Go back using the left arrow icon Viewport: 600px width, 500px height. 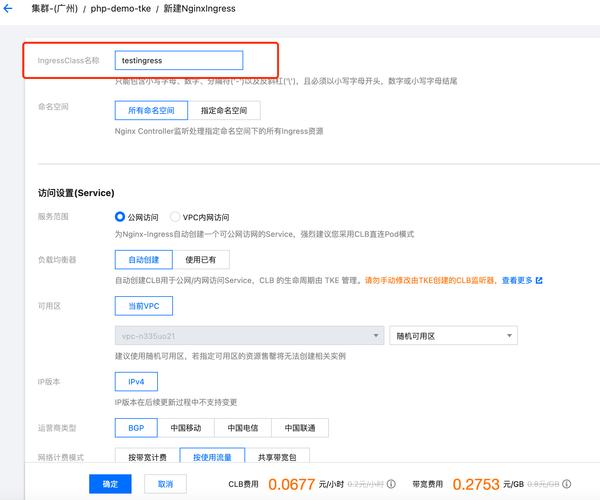(8, 8)
